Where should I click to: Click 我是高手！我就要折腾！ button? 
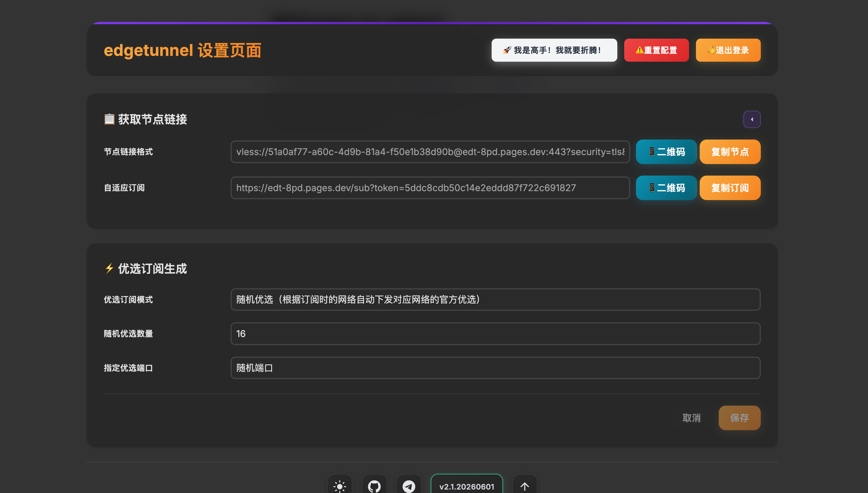coord(554,50)
